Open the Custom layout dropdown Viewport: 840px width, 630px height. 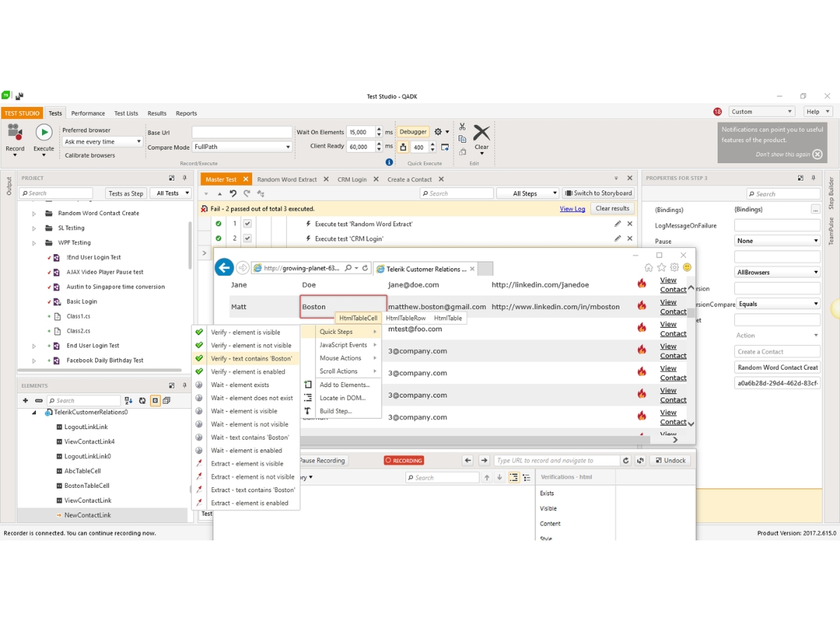click(x=762, y=111)
